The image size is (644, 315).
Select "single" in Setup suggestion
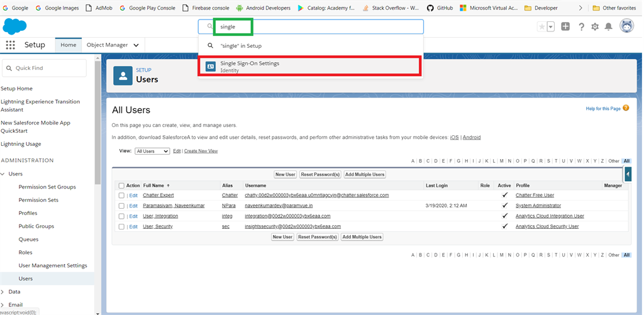(x=311, y=46)
